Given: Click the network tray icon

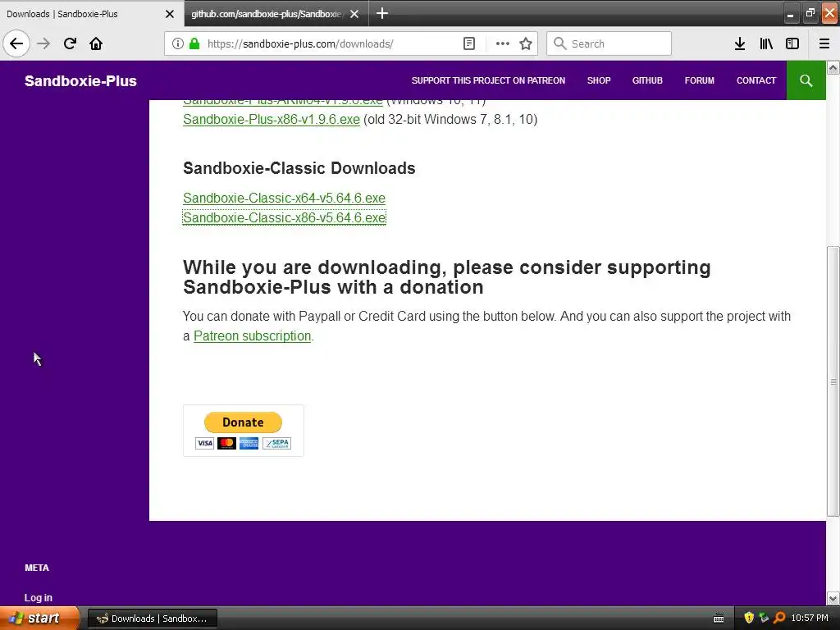Looking at the screenshot, I should point(764,618).
